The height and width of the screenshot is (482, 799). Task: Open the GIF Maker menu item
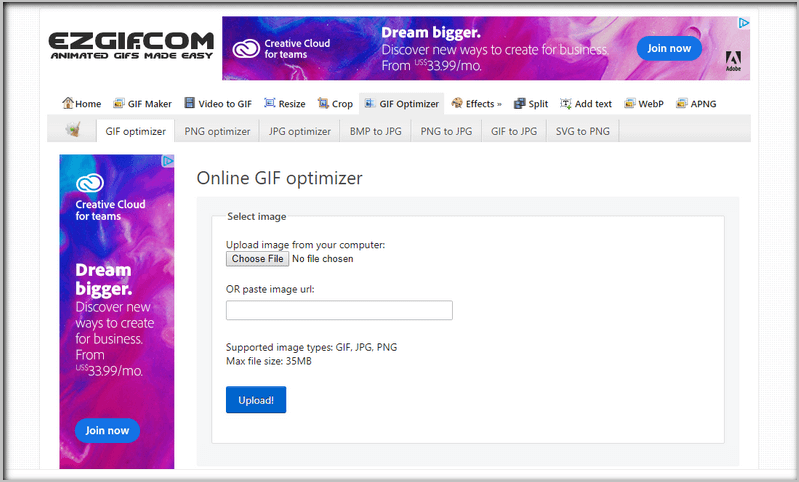142,103
